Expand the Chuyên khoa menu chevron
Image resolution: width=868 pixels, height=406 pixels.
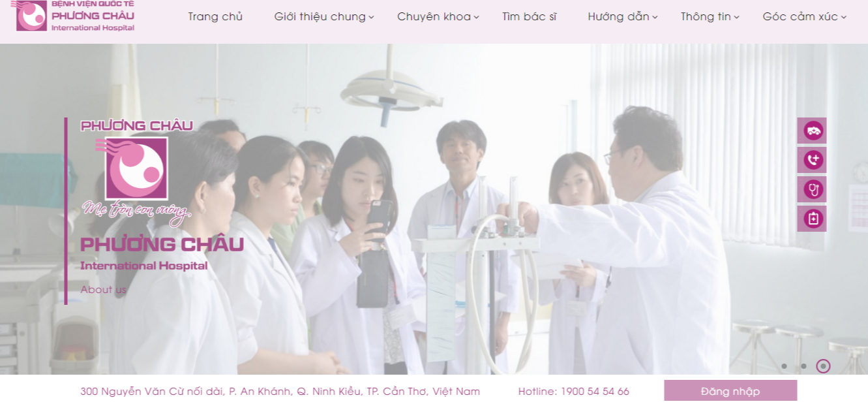tap(476, 18)
